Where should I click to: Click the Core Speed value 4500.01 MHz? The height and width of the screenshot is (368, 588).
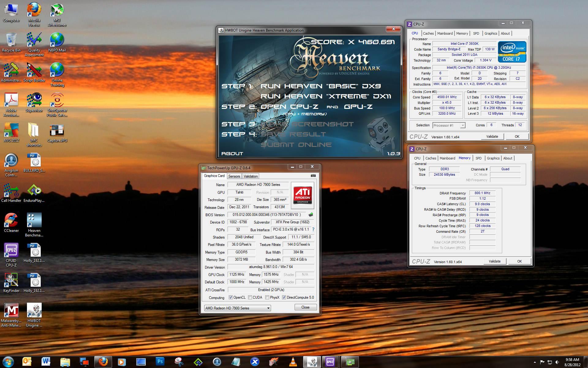coord(447,97)
